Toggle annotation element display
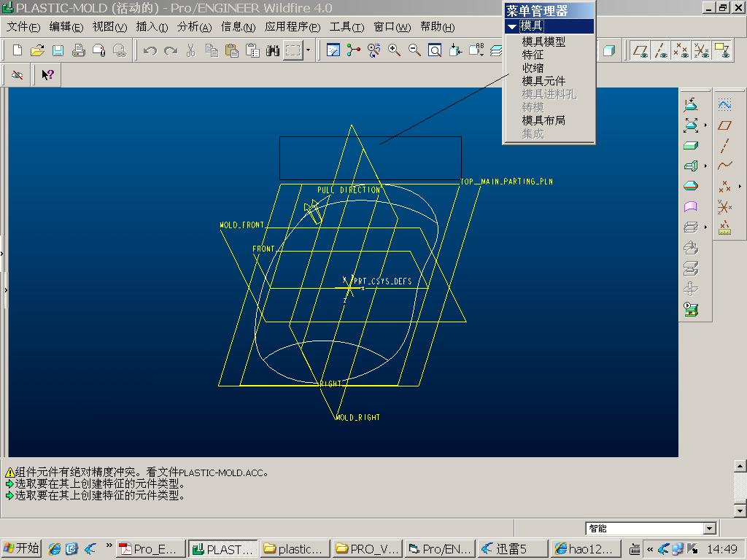747x560 pixels. pyautogui.click(x=721, y=50)
